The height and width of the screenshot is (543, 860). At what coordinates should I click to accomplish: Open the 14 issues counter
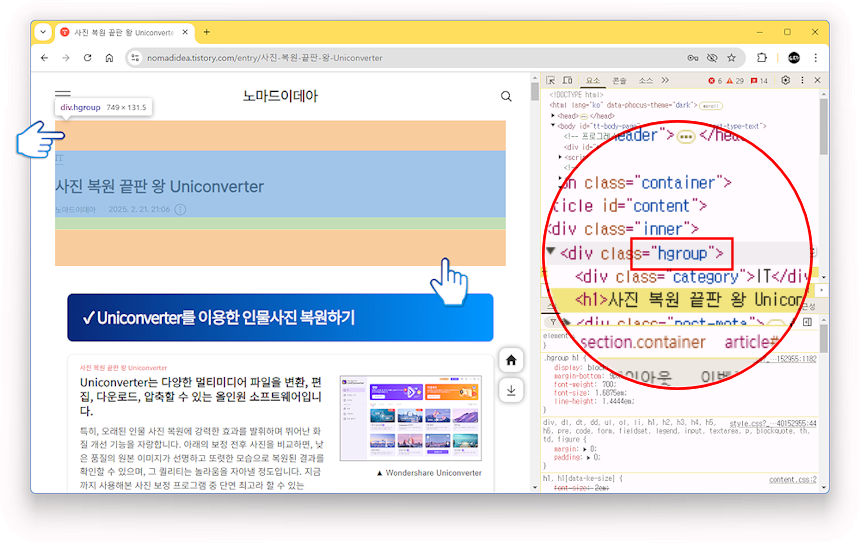[x=760, y=81]
